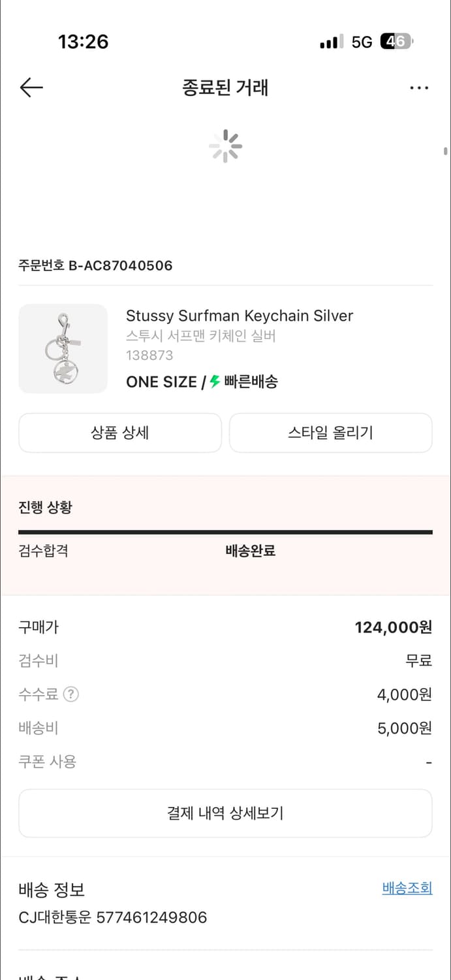Tap the cellular signal strength bars

click(330, 41)
